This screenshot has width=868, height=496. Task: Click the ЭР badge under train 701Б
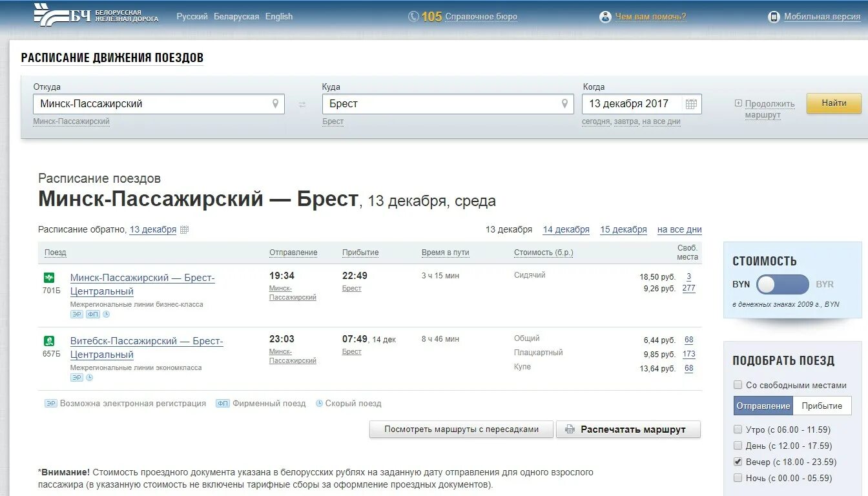pyautogui.click(x=77, y=315)
